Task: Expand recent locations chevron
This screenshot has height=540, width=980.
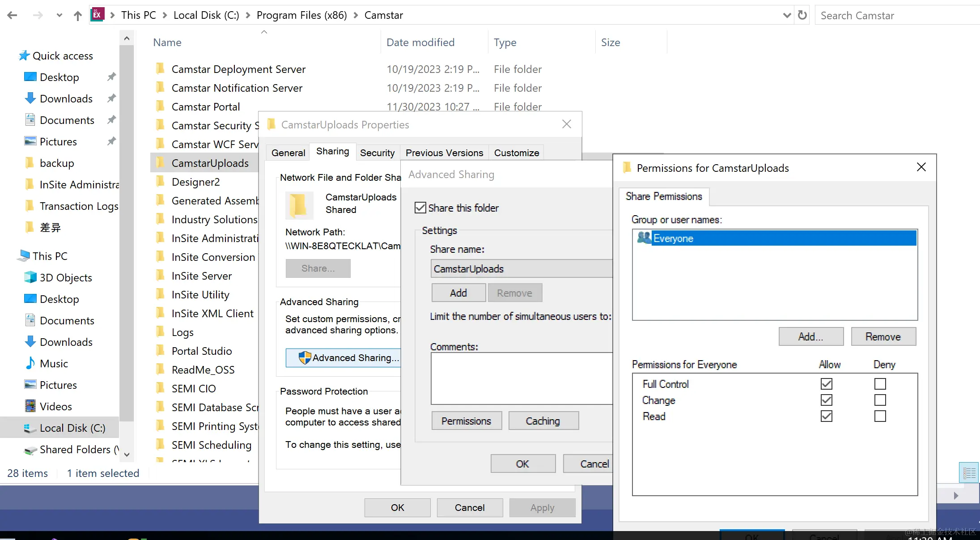Action: (59, 15)
